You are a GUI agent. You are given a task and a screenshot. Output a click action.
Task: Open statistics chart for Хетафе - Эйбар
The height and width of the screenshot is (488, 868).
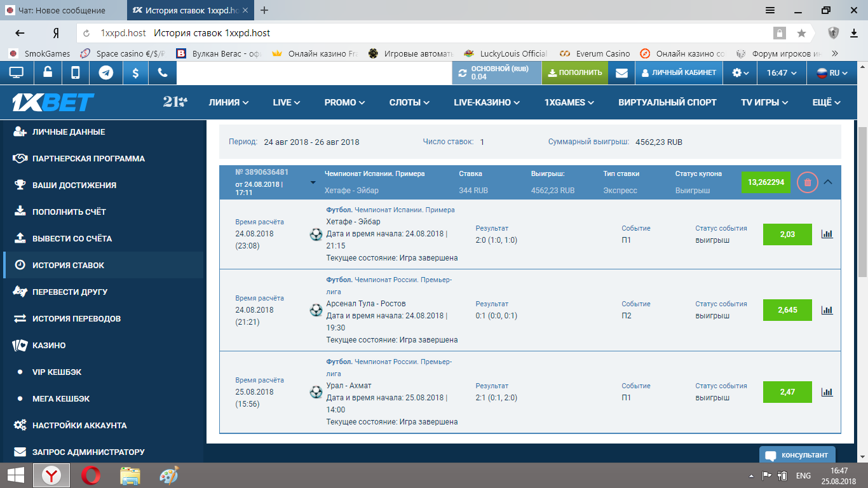pos(827,234)
